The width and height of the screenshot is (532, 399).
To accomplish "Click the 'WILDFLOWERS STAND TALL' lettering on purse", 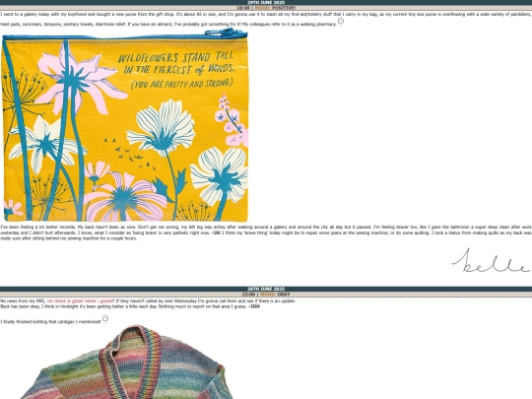I will tap(176, 57).
